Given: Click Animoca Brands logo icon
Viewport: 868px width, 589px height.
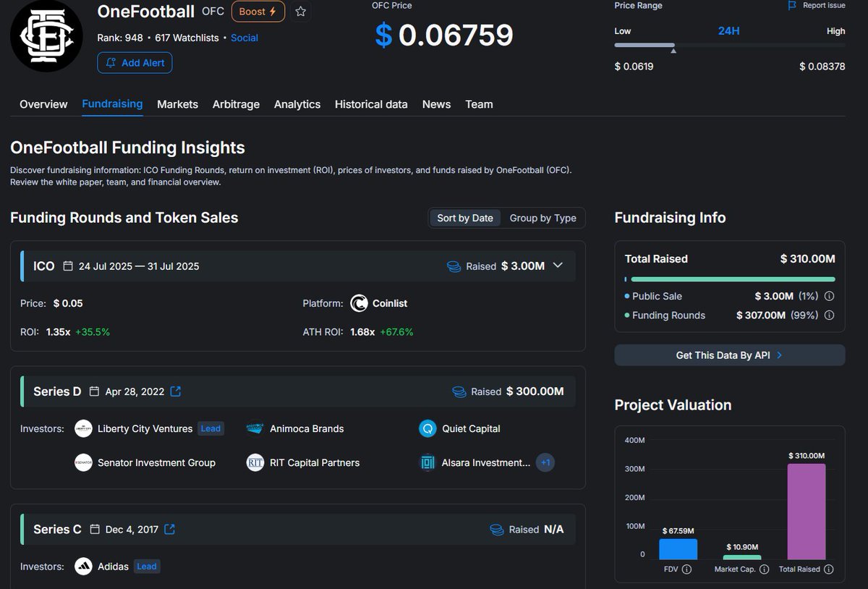Looking at the screenshot, I should pos(255,428).
